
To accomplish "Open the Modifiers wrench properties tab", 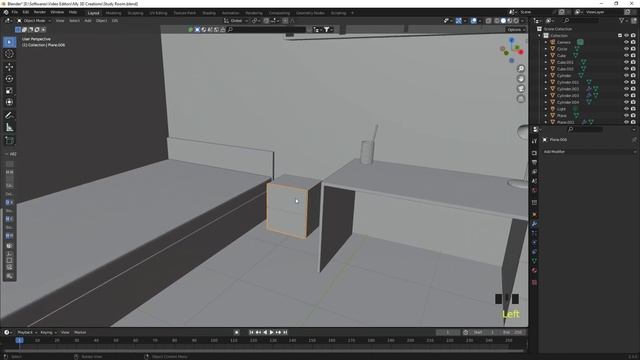I will tap(534, 224).
